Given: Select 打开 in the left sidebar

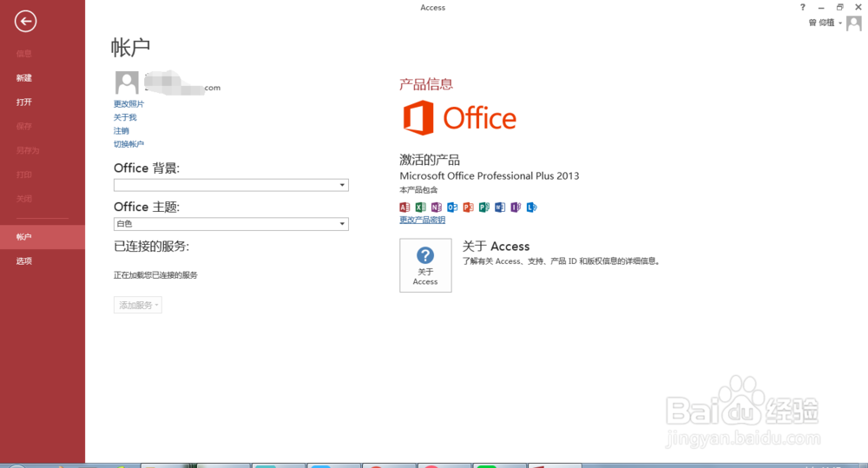Looking at the screenshot, I should click(x=23, y=102).
